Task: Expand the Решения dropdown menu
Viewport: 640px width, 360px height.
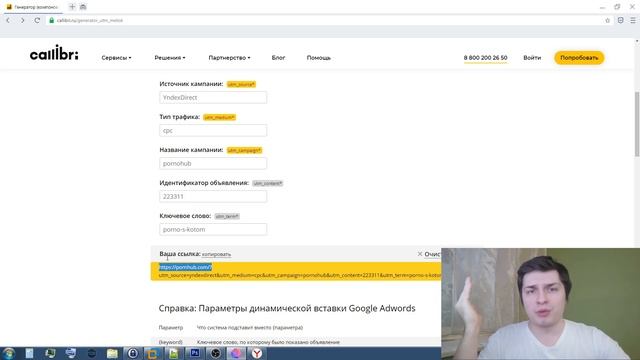Action: (170, 58)
